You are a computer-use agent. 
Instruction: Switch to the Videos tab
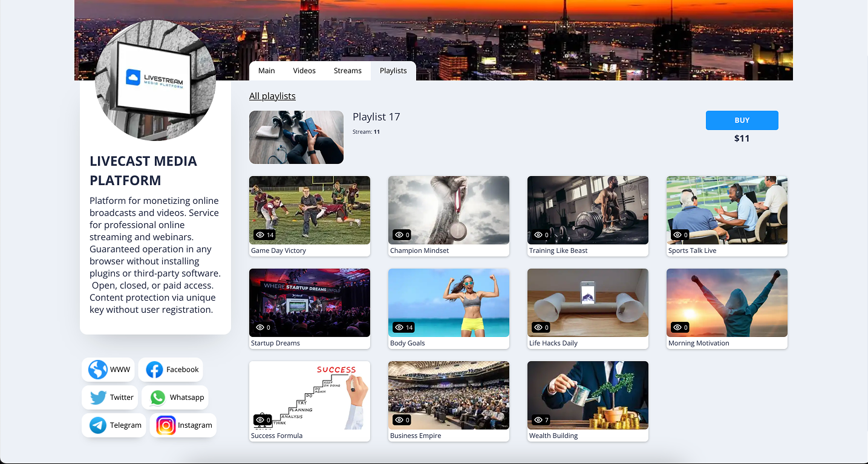[304, 71]
